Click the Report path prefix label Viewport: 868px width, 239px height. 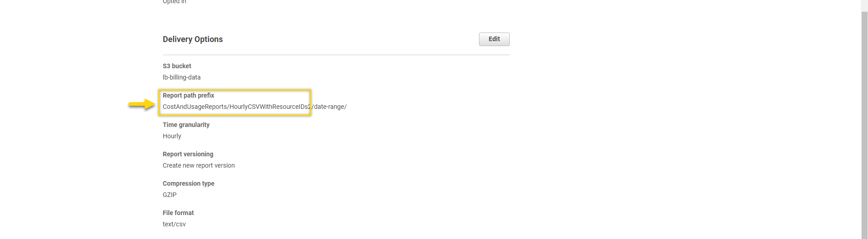(188, 95)
